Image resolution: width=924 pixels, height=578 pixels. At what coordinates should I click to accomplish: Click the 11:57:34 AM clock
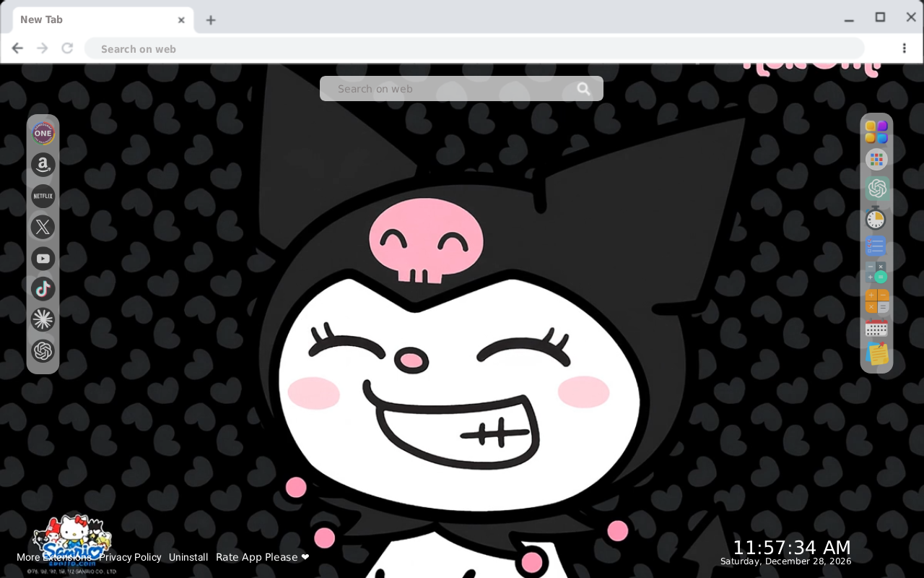[x=792, y=547]
